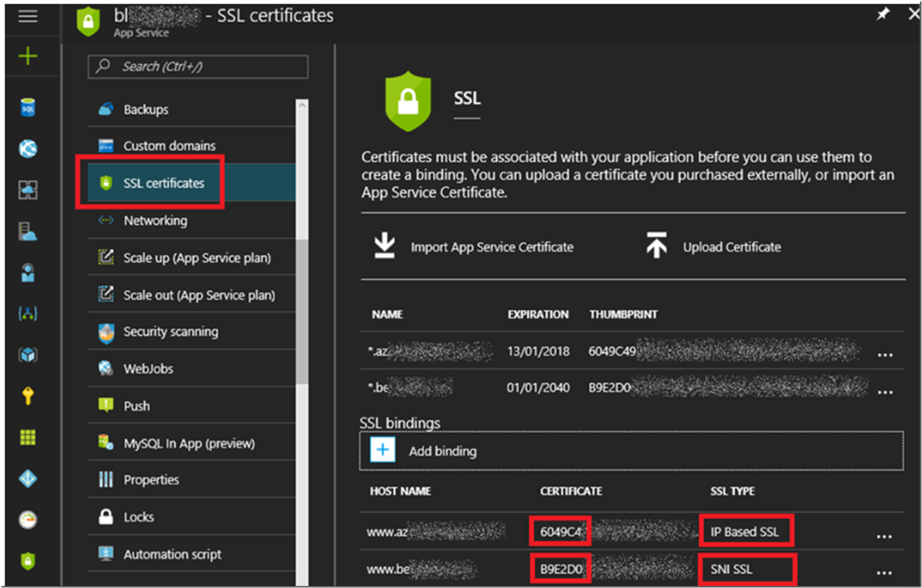Select the 6049C49 thumbprint certificate row

click(x=632, y=351)
